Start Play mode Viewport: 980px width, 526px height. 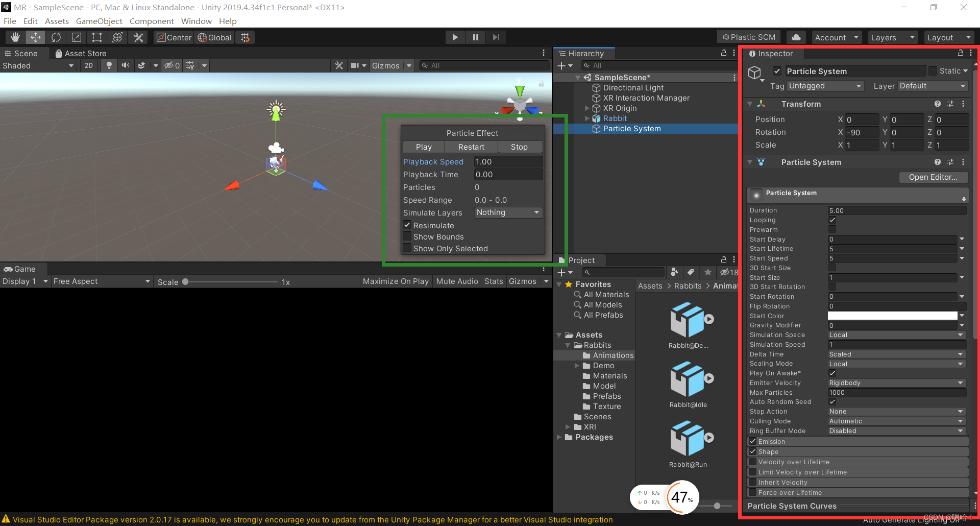pos(455,37)
